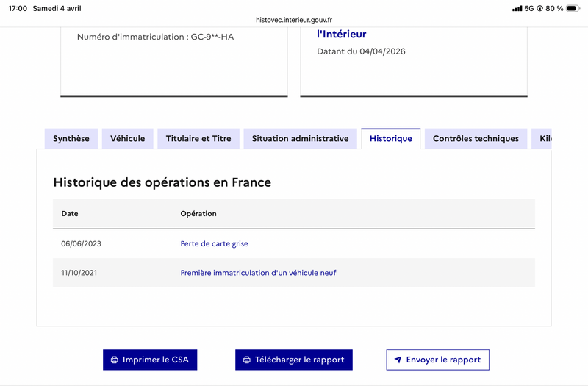588x386 pixels.
Task: Open the Véhicule tab
Action: point(128,138)
